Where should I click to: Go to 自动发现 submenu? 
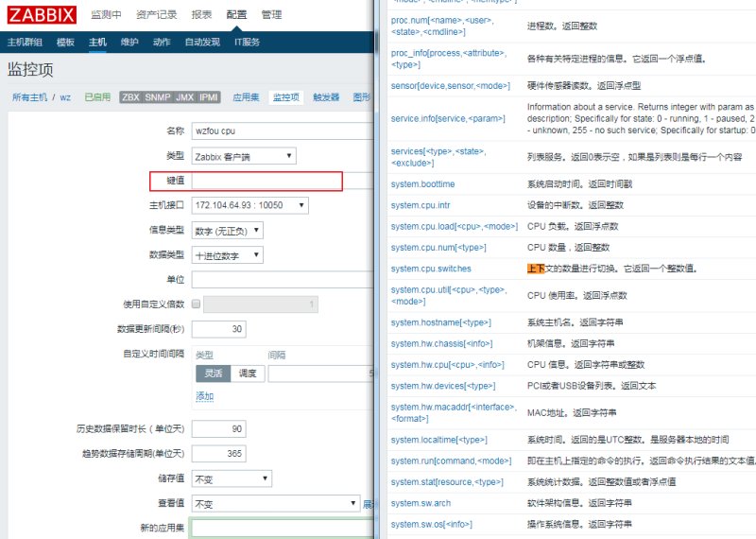(202, 42)
